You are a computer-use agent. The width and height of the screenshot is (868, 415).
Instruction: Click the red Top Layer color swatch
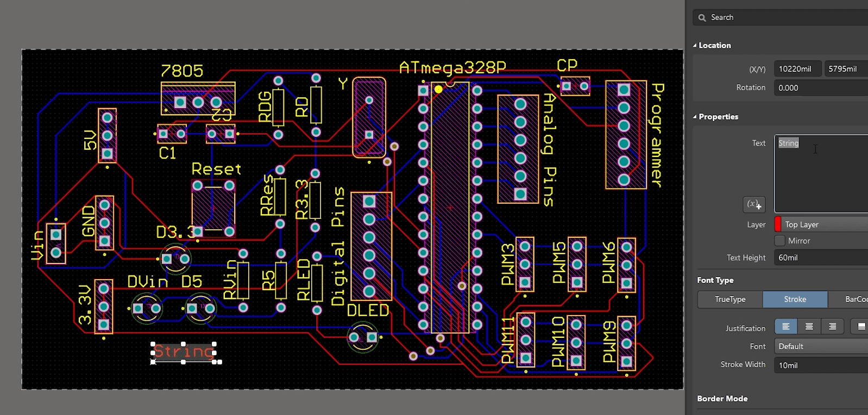click(778, 224)
